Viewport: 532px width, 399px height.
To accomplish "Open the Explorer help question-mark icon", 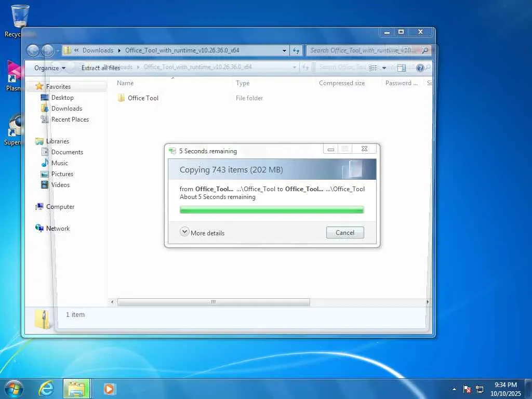I will click(420, 68).
